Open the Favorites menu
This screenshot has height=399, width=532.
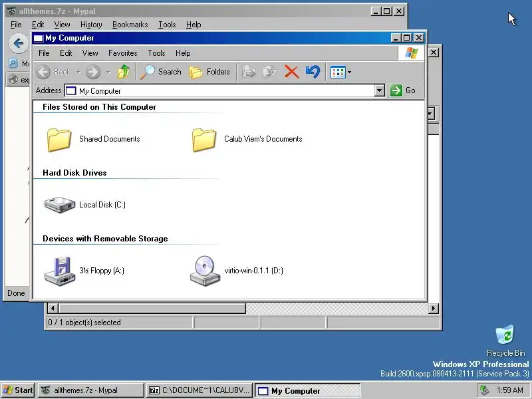(123, 53)
